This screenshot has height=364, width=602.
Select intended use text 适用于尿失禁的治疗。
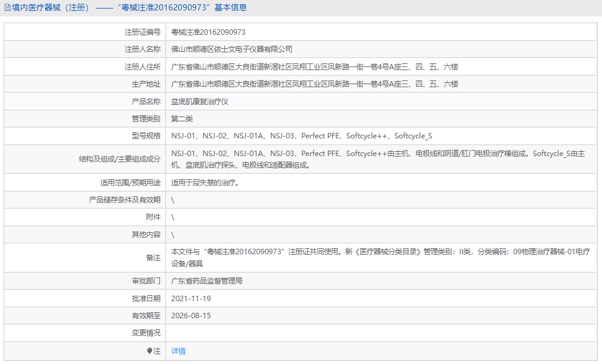point(205,182)
